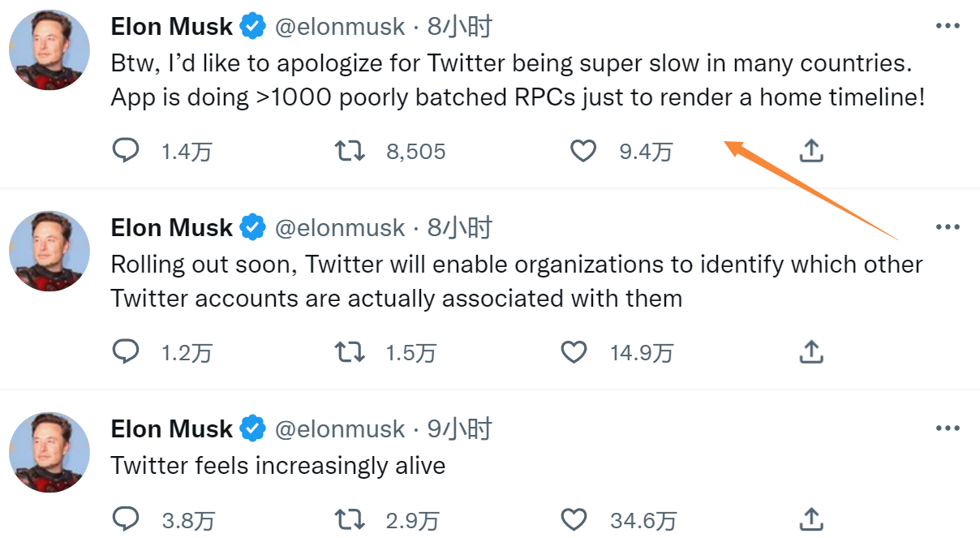Like the 'Rolling out soon' tweet

point(574,352)
